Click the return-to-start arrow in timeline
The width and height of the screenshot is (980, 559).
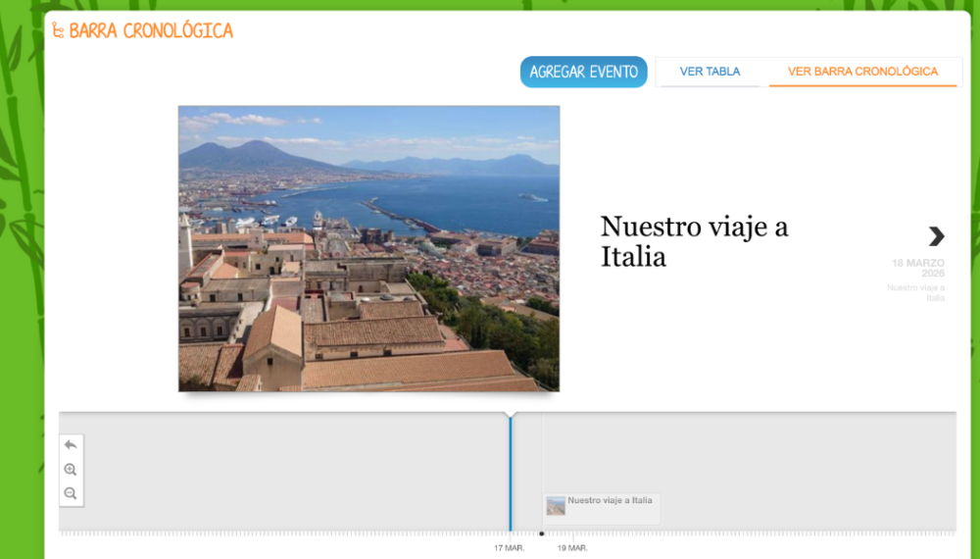tap(71, 445)
